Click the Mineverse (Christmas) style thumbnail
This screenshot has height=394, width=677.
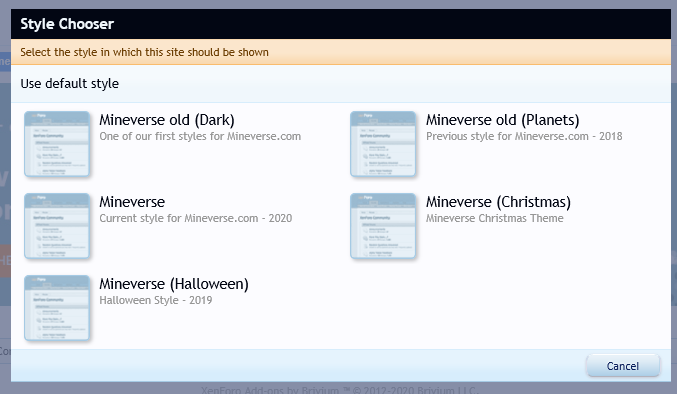click(x=383, y=226)
